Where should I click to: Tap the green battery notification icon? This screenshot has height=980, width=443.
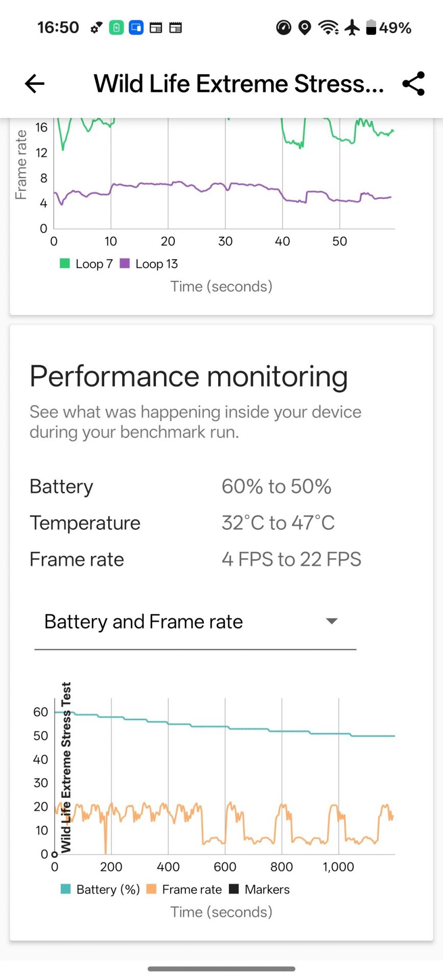tap(116, 28)
